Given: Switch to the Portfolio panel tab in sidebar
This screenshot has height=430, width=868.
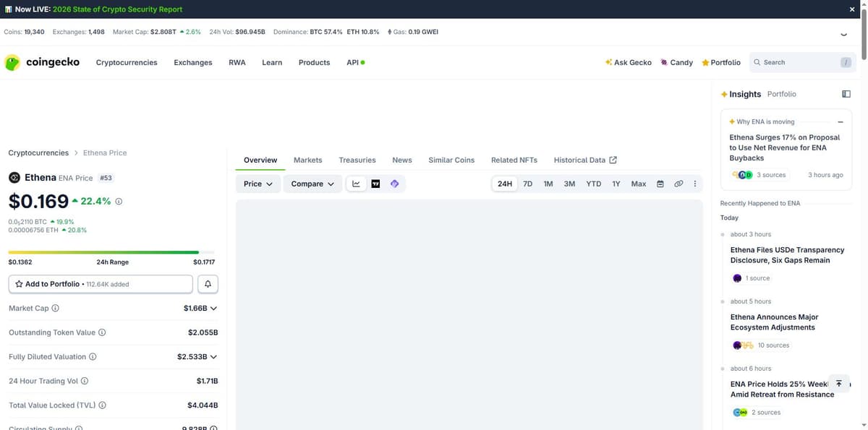Looking at the screenshot, I should (x=782, y=94).
